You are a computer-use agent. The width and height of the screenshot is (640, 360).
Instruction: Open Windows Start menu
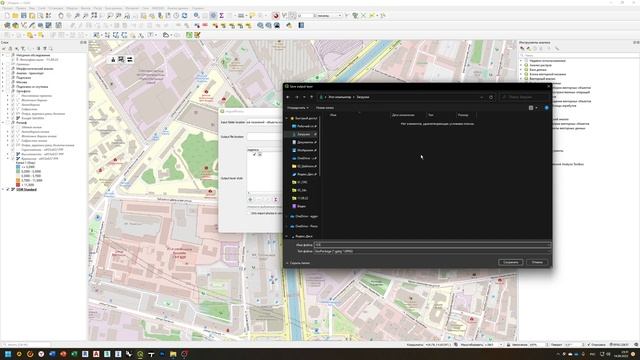coord(7,354)
